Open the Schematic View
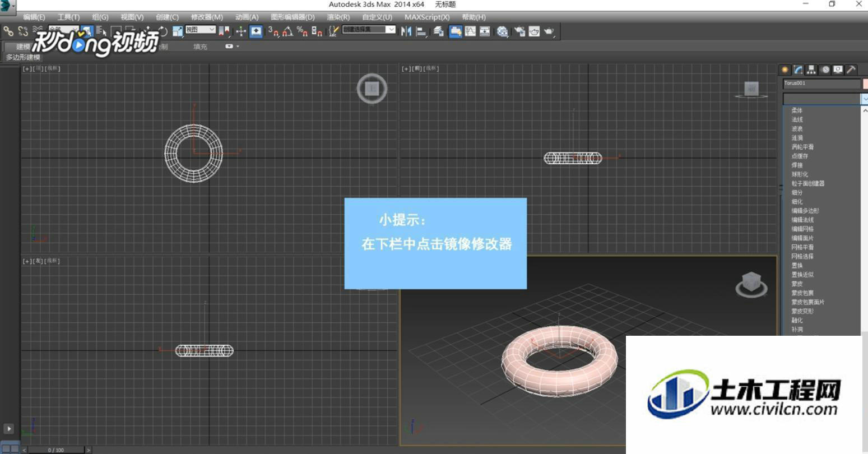Viewport: 868px width, 454px height. click(485, 31)
